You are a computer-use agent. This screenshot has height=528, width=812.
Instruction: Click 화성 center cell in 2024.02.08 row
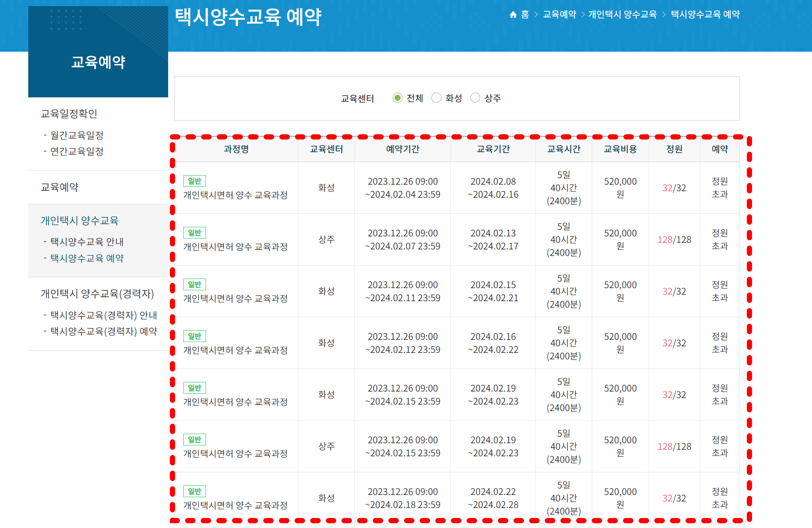tap(326, 188)
